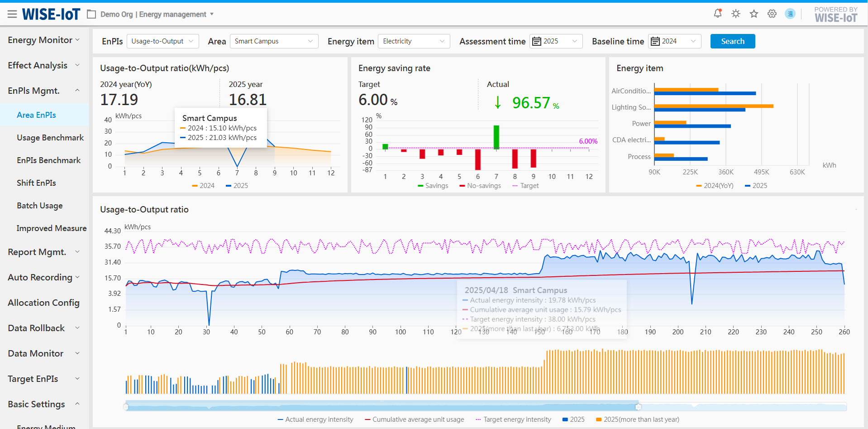
Task: Hide the 2024(YoY) series in Energy item chart
Action: 715,186
